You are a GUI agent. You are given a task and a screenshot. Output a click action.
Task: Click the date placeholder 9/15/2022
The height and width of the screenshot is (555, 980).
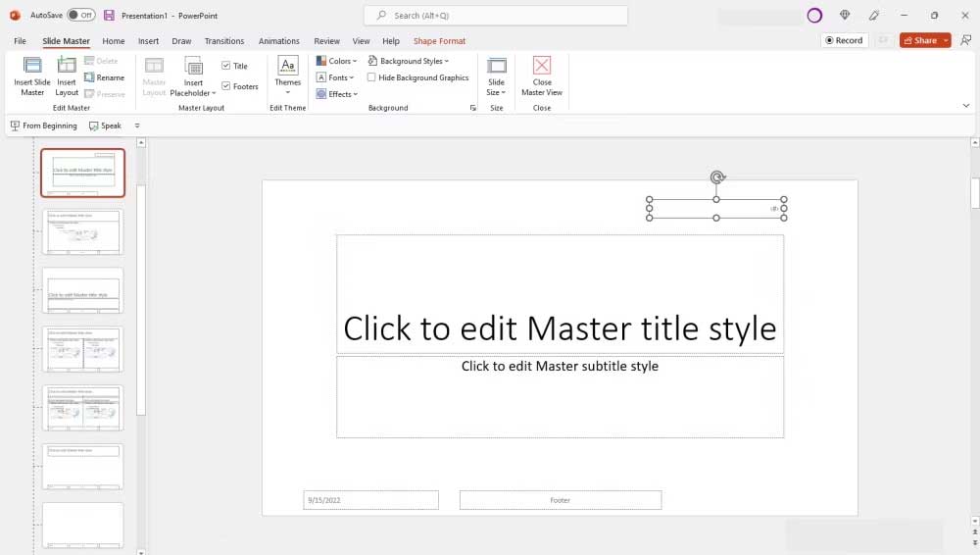point(370,500)
